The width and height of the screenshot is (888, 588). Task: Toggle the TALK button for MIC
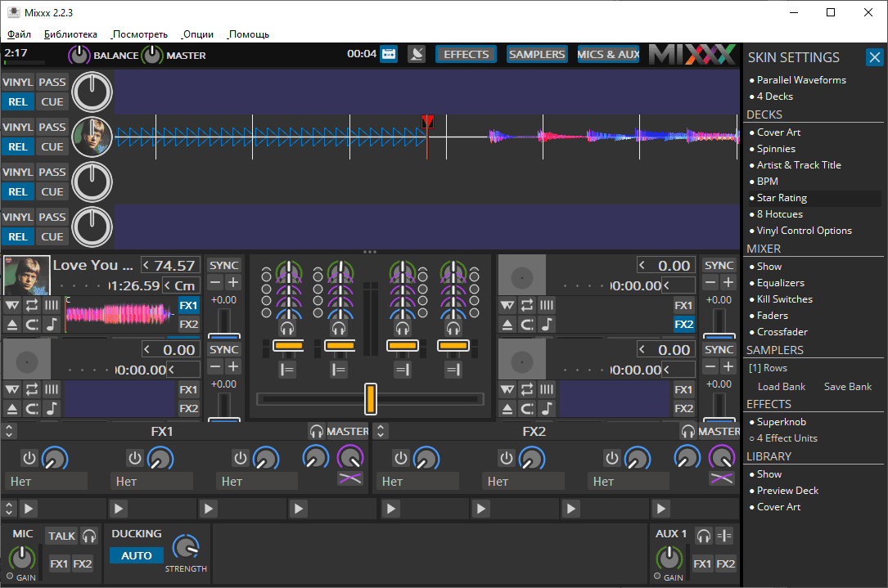[61, 536]
